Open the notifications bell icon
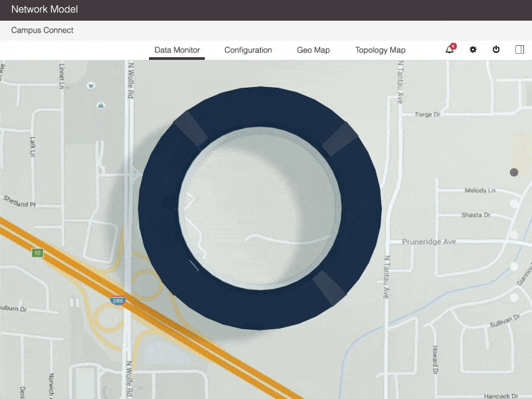This screenshot has width=532, height=399. point(450,49)
